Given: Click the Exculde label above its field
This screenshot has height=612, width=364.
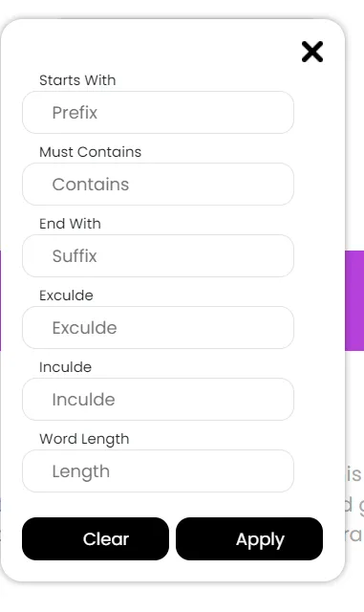Looking at the screenshot, I should (66, 295).
